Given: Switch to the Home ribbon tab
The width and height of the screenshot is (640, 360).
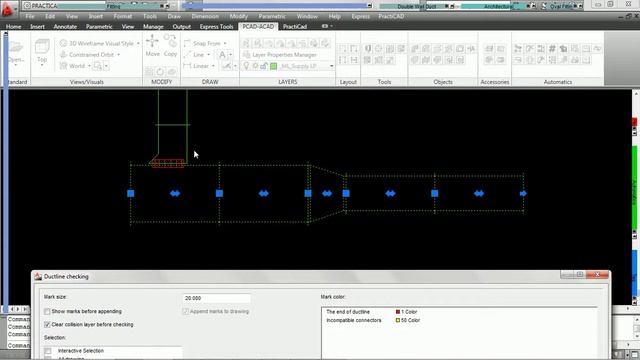Looking at the screenshot, I should 13,27.
